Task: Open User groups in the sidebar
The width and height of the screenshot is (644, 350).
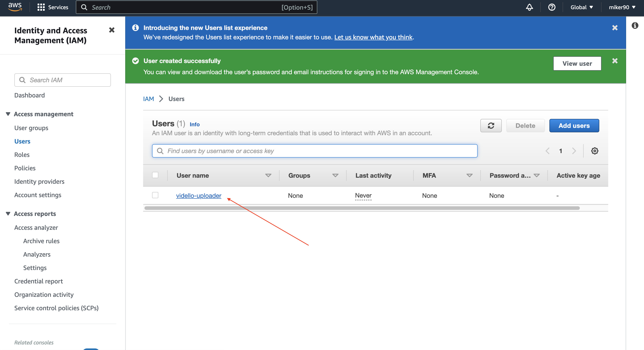Action: 31,128
